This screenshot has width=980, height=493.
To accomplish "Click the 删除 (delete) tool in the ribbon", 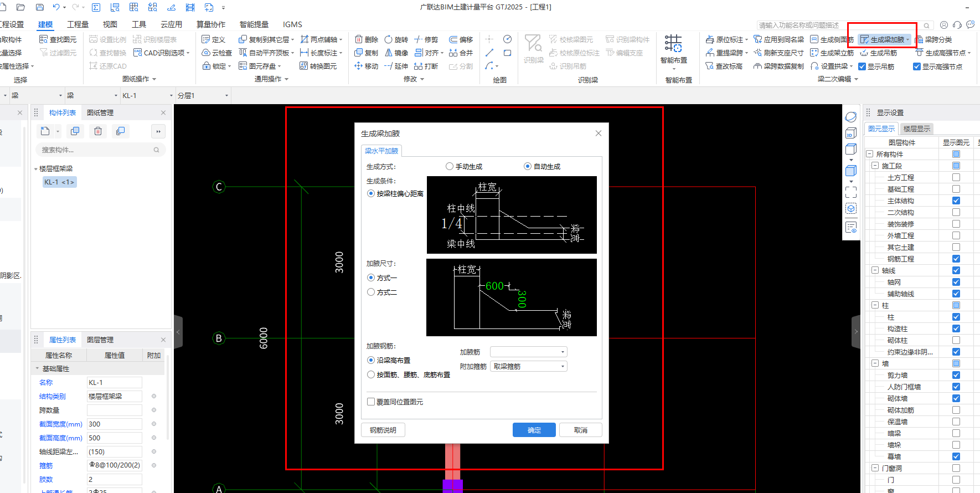I will (366, 39).
